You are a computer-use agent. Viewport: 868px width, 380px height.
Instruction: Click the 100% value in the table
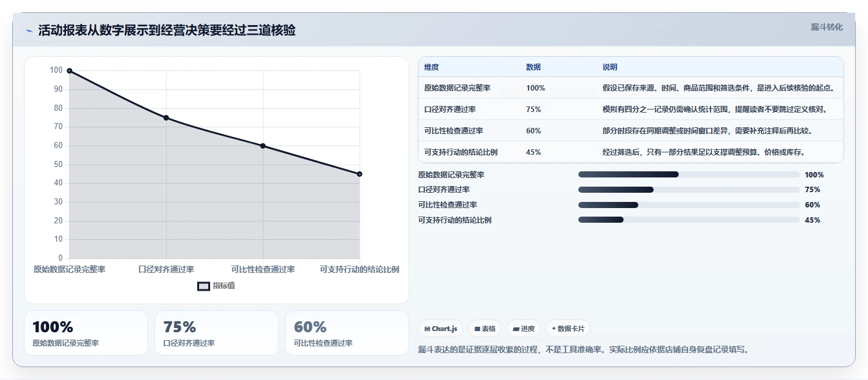click(535, 88)
